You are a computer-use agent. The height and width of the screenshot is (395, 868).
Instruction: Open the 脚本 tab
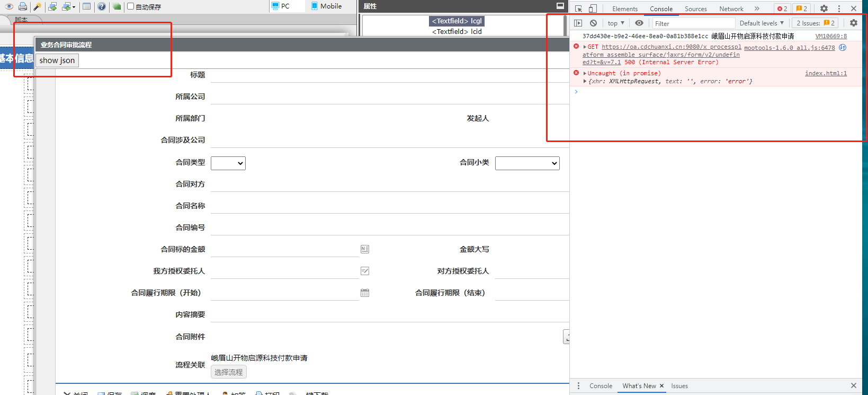tap(21, 20)
